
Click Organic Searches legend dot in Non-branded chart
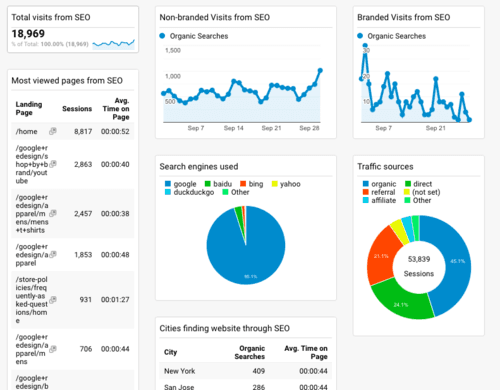point(162,36)
